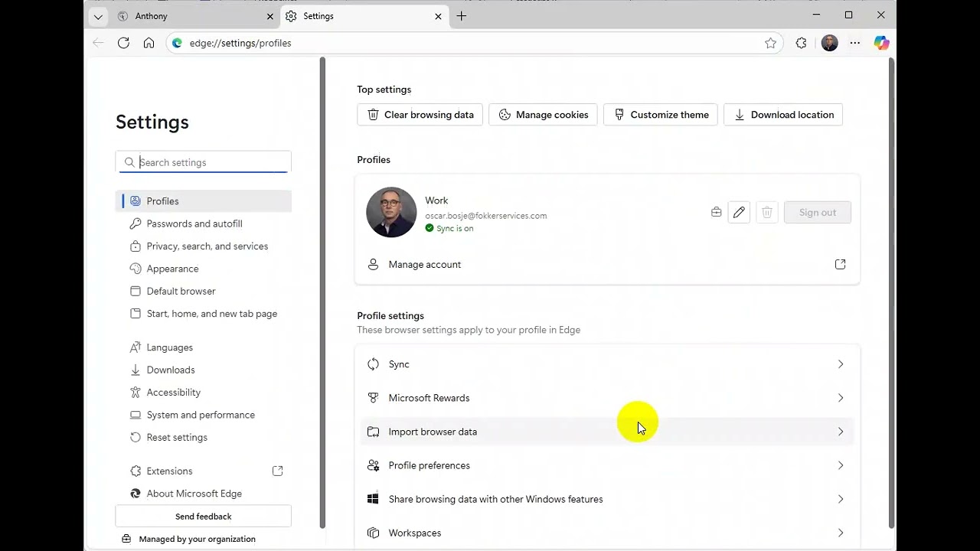980x551 pixels.
Task: Click the Search settings field
Action: coord(204,162)
